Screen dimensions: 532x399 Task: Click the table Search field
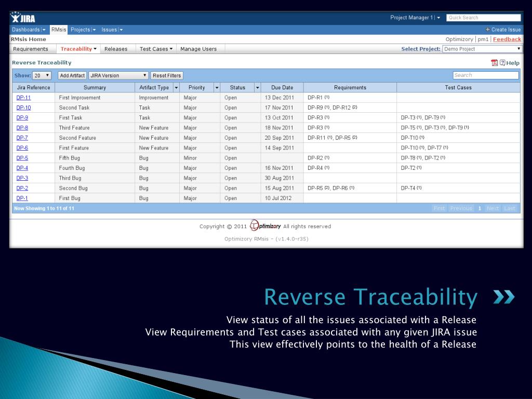click(486, 75)
